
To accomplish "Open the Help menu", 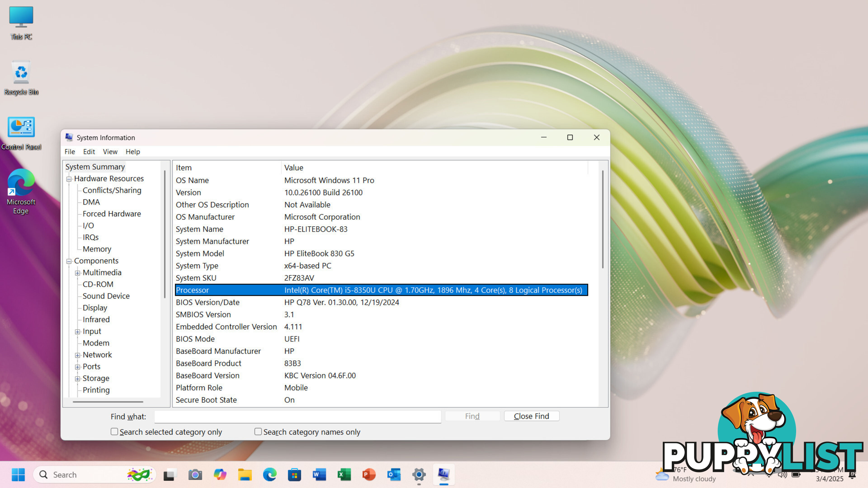I will point(133,152).
